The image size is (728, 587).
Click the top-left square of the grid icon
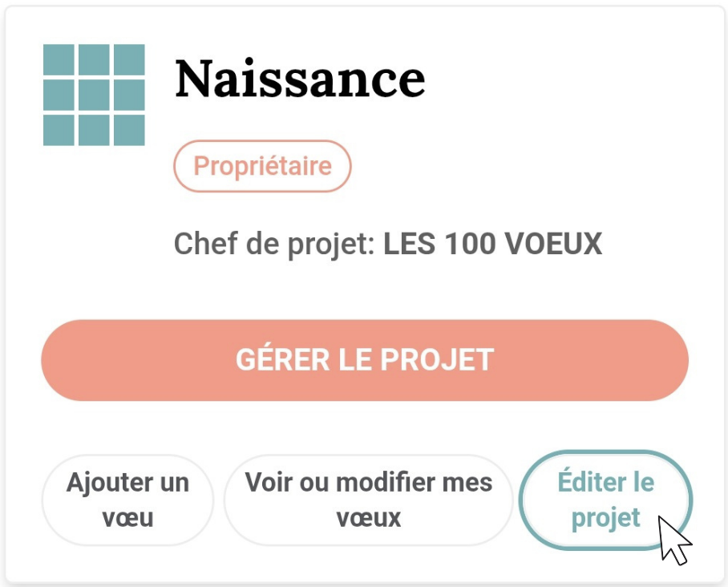pos(59,59)
